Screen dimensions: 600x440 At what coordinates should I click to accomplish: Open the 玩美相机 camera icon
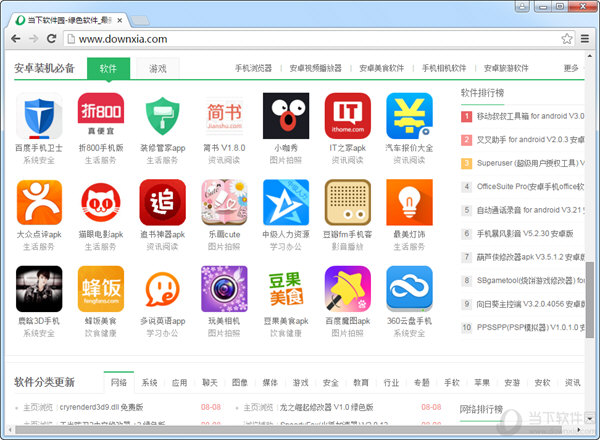tap(224, 289)
